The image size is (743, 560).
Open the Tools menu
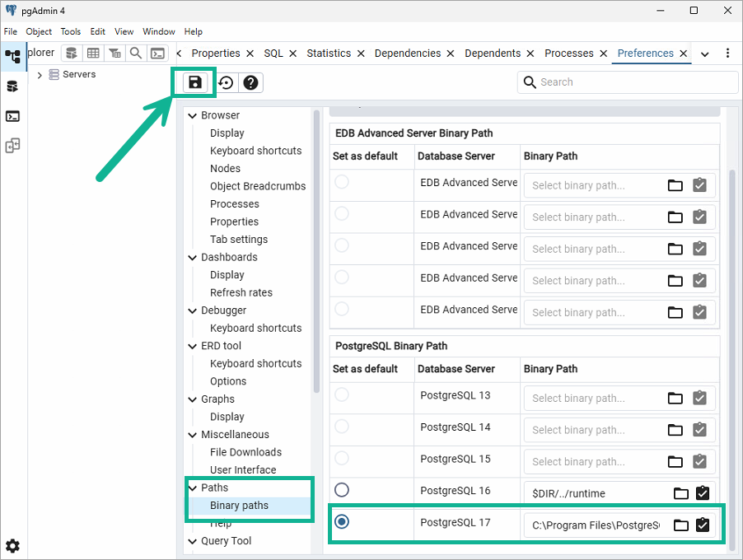click(71, 32)
